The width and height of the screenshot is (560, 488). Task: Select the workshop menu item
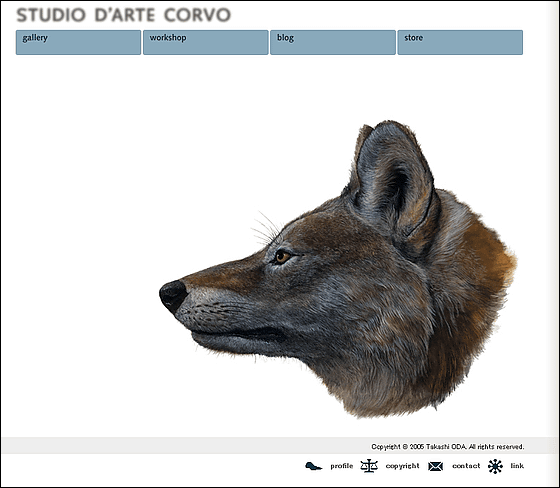coord(206,43)
